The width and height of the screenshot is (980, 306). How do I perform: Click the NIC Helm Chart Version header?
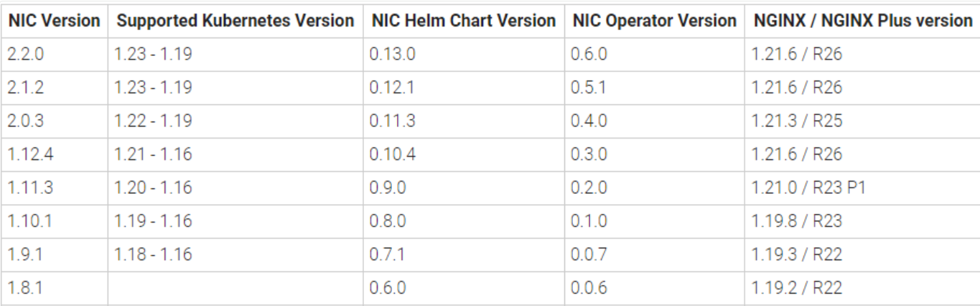coord(464,21)
